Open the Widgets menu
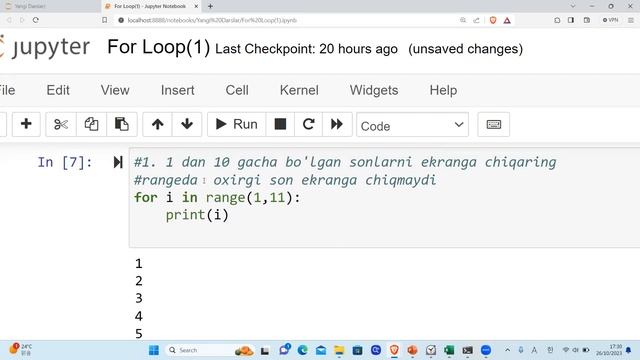Screen dimensions: 640x360 pyautogui.click(x=374, y=90)
